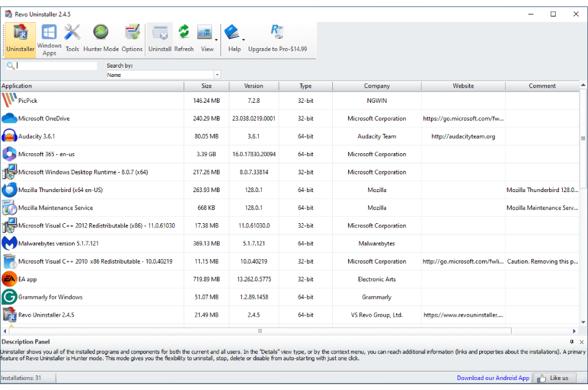Click the horizontal scrollbar thumb
Viewport: 588px width, 390px height.
pos(259,331)
